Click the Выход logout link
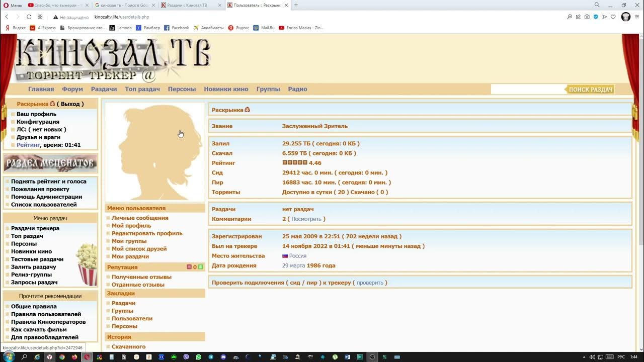Image resolution: width=644 pixels, height=362 pixels. click(x=70, y=104)
